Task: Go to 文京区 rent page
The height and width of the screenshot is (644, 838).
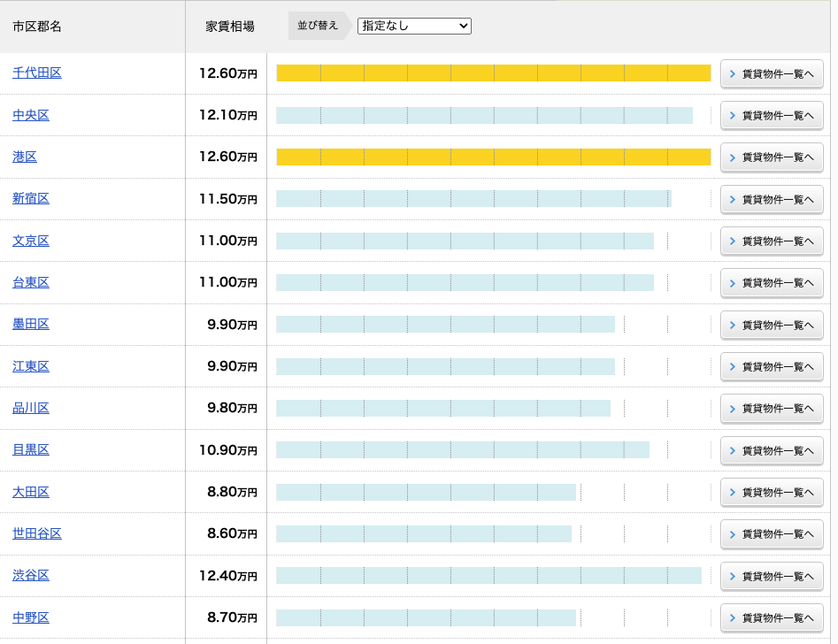Action: (x=31, y=241)
